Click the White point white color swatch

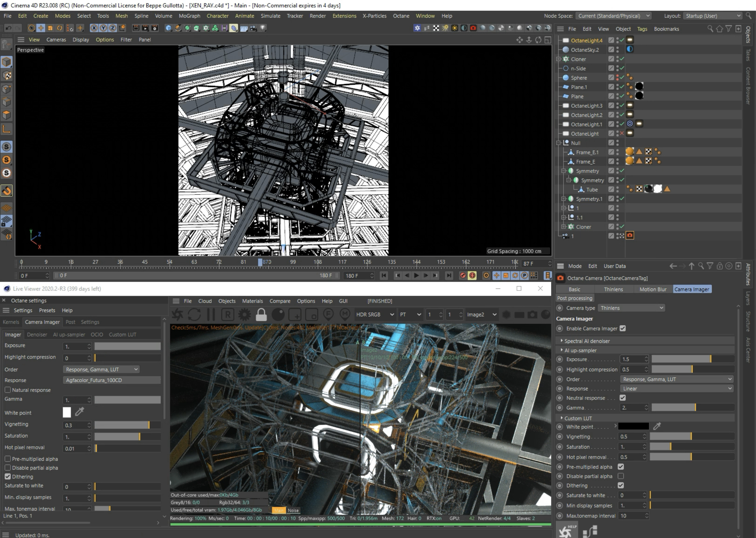click(x=67, y=413)
